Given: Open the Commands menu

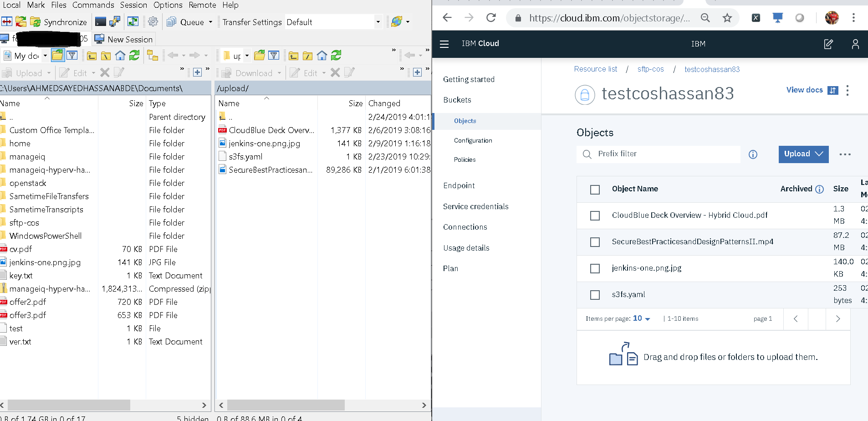Looking at the screenshot, I should pos(93,5).
